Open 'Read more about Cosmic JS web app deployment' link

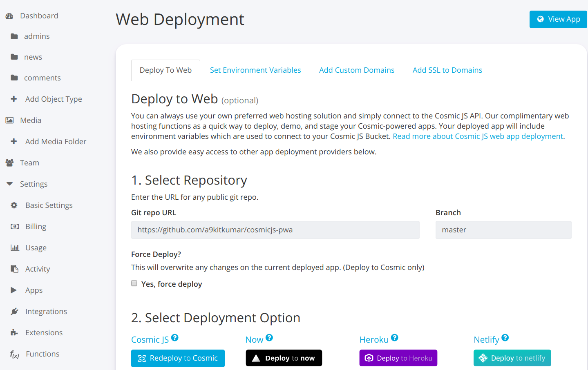coord(478,136)
